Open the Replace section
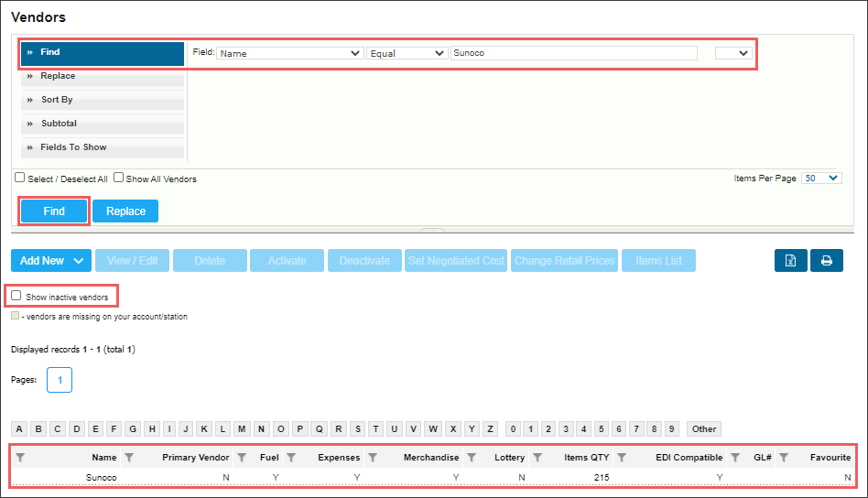Viewport: 868px width, 498px height. pyautogui.click(x=103, y=76)
